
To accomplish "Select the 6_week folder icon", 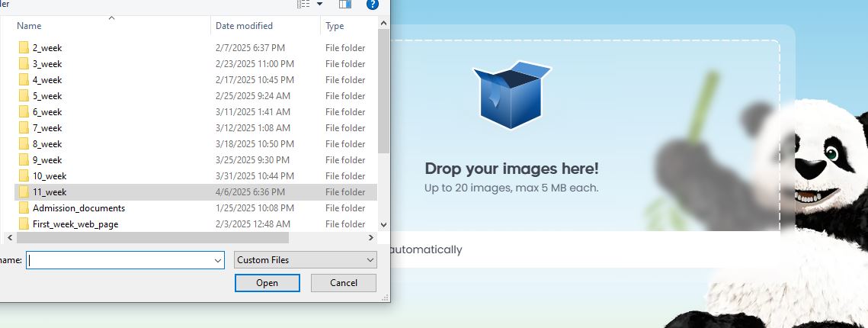I will click(24, 112).
